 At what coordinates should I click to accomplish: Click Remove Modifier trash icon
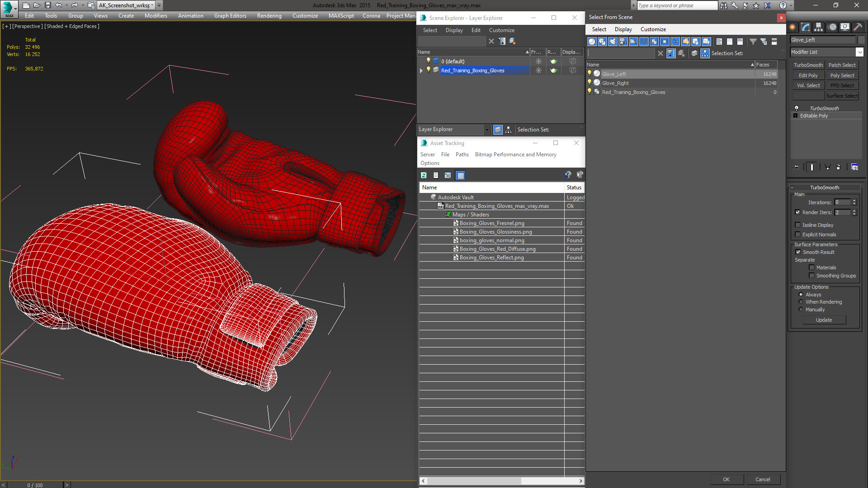(x=839, y=167)
